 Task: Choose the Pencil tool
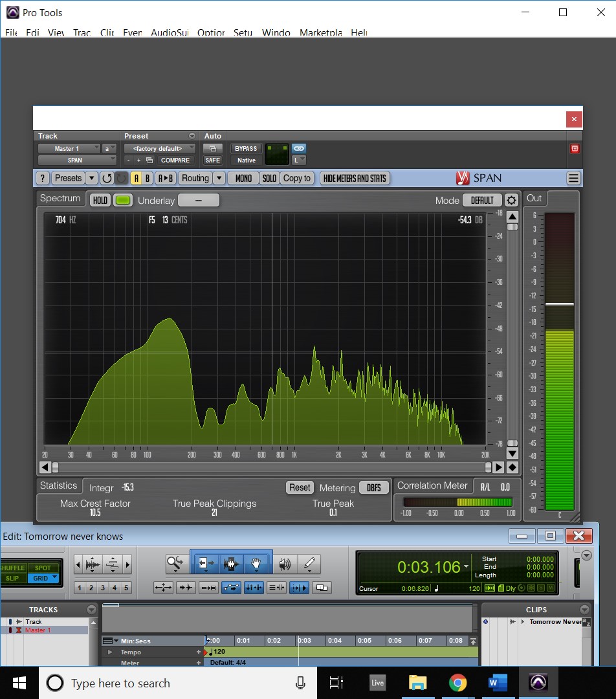[x=309, y=564]
